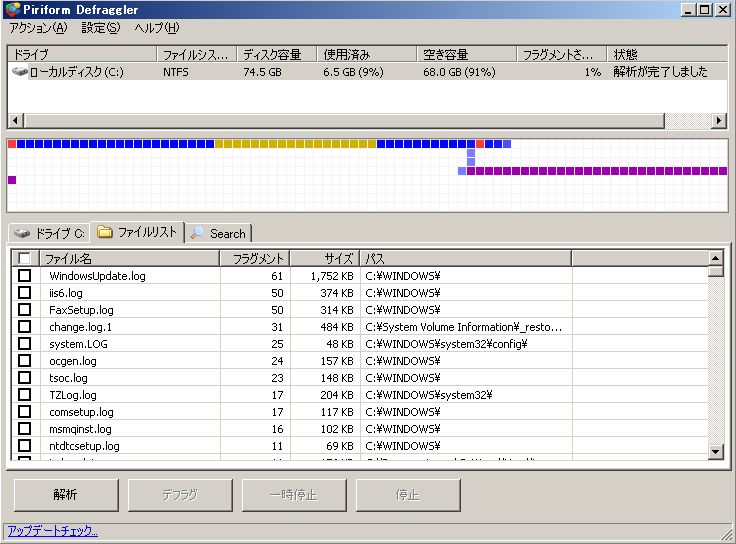The height and width of the screenshot is (544, 736).
Task: Check the box for TZLog.log
Action: [24, 395]
